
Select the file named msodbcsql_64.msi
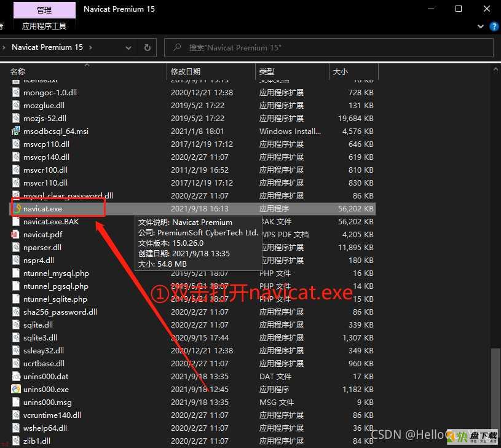(56, 132)
